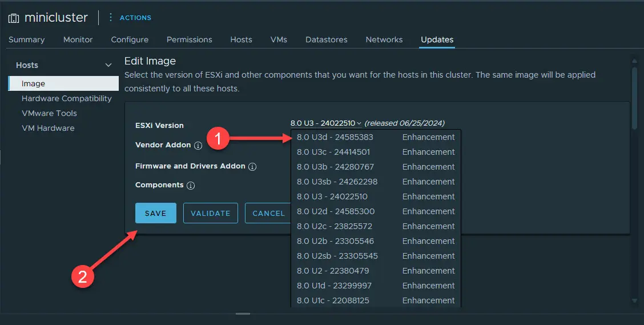Open the Actions three-dot menu icon
This screenshot has height=325, width=644.
pos(110,17)
